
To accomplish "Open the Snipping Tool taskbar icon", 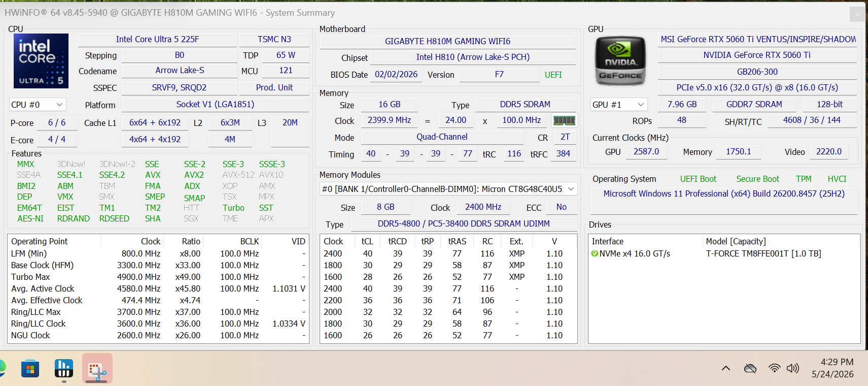I will (97, 369).
